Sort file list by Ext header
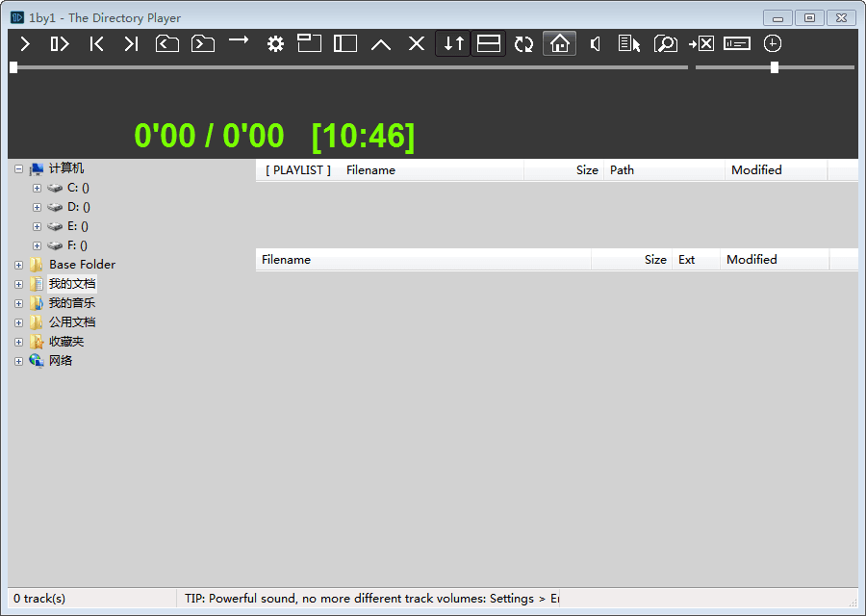The width and height of the screenshot is (866, 616). click(x=696, y=260)
